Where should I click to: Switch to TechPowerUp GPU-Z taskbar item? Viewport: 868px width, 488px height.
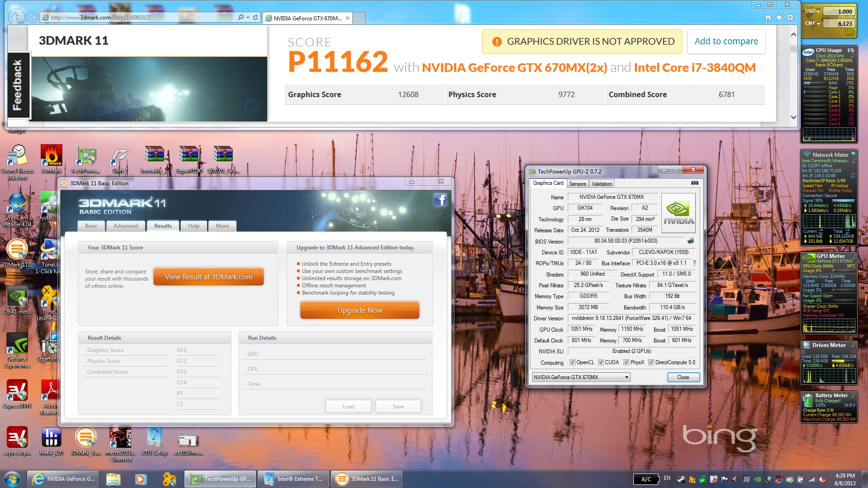pyautogui.click(x=220, y=479)
